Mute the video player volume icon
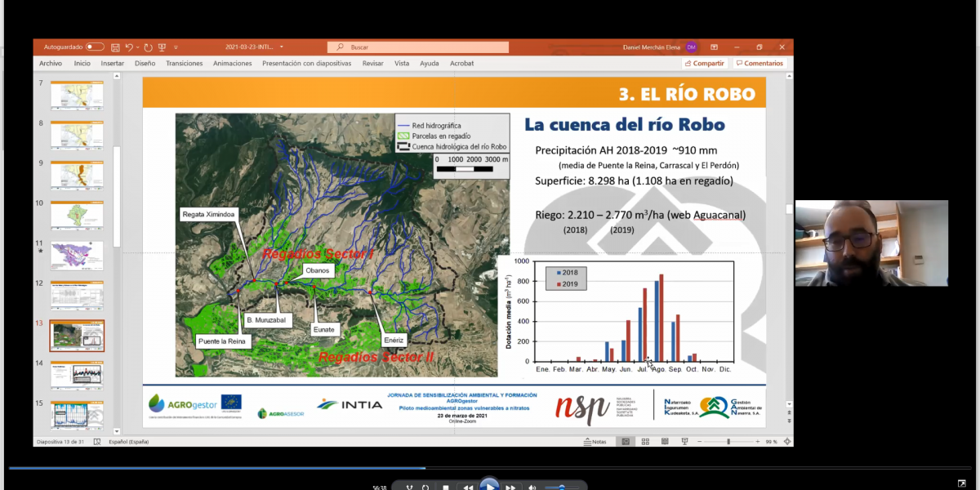980x490 pixels. pos(532,488)
